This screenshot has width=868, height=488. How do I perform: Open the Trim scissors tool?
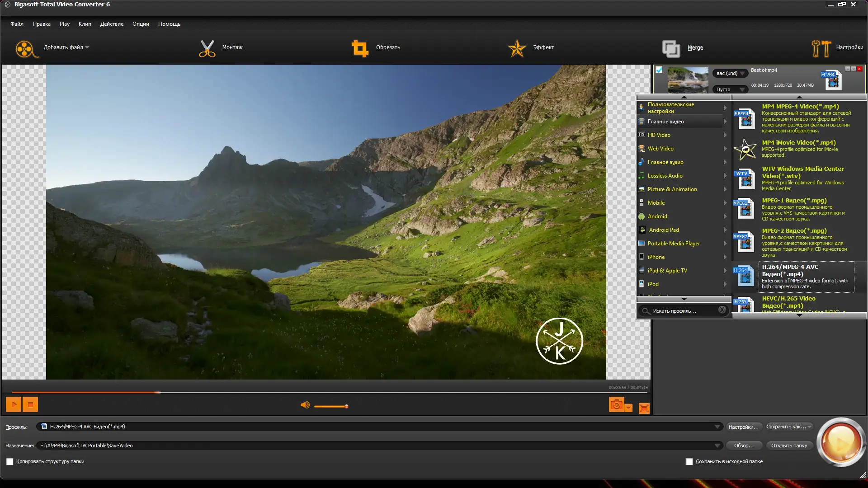click(207, 48)
